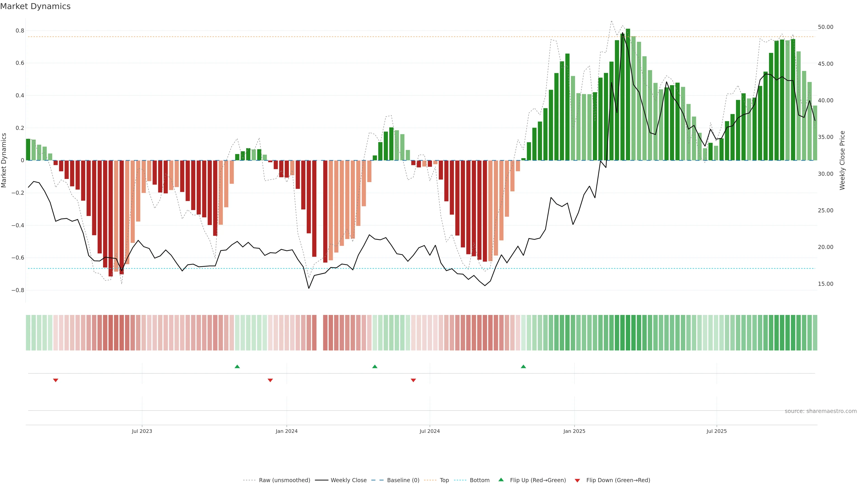The image size is (868, 488).
Task: Click the red flip-down triangle just before Jan 2024
Action: [x=270, y=380]
